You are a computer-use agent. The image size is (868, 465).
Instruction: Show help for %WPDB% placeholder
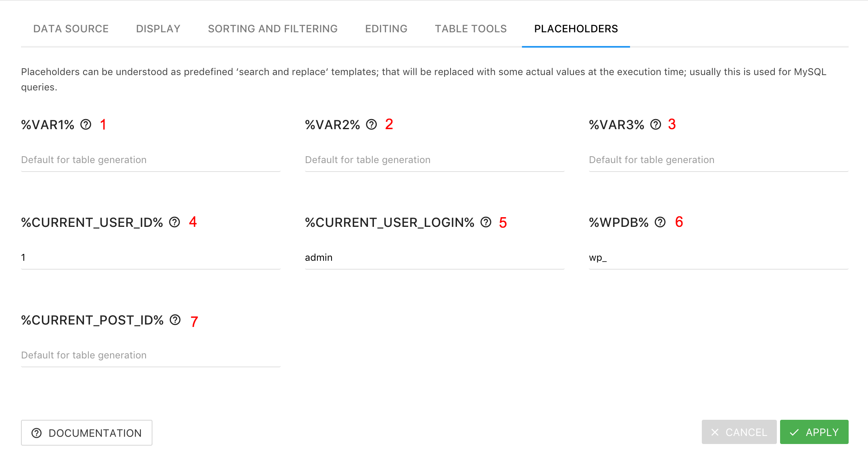click(660, 222)
